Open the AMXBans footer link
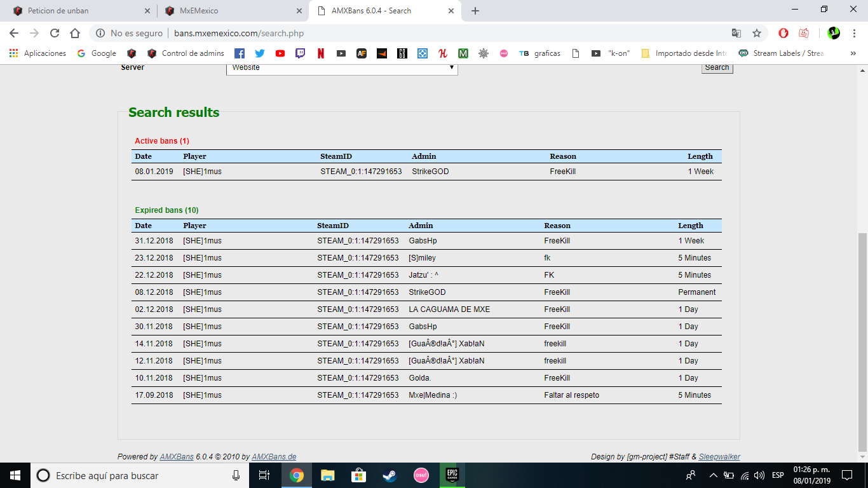This screenshot has height=488, width=868. [177, 457]
